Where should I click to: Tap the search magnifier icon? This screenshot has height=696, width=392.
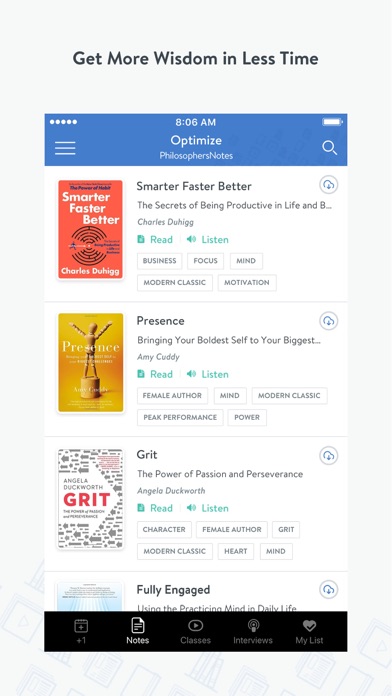click(329, 148)
